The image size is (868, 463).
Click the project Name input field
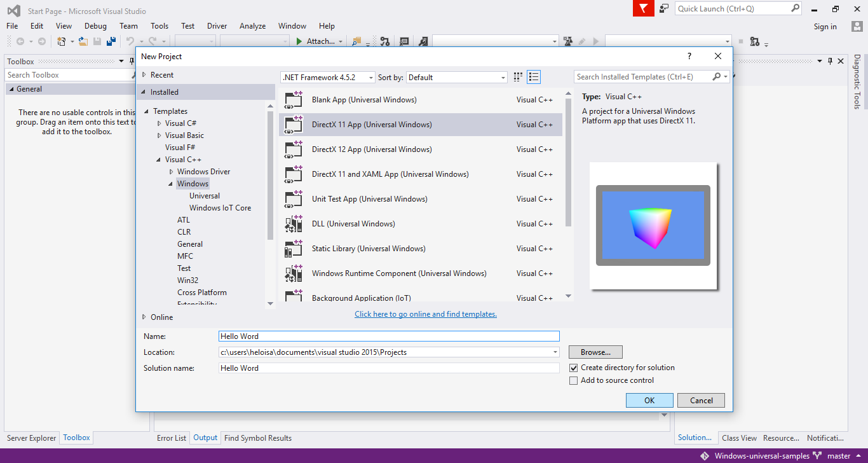388,336
